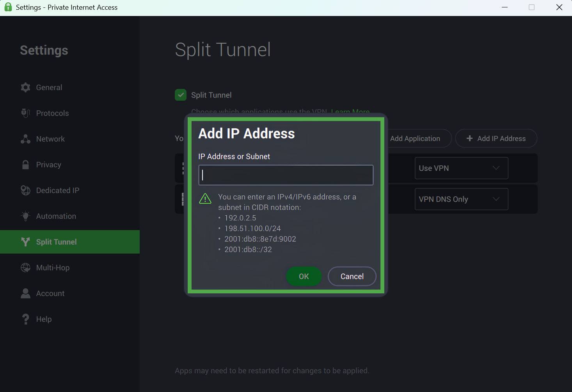The image size is (572, 392).
Task: Click the Split Tunnel fork icon
Action: click(x=25, y=242)
